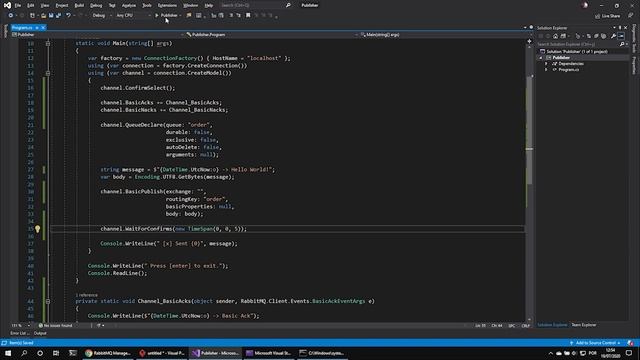
Task: Collapse the Main method outlining box
Action: [x=48, y=43]
